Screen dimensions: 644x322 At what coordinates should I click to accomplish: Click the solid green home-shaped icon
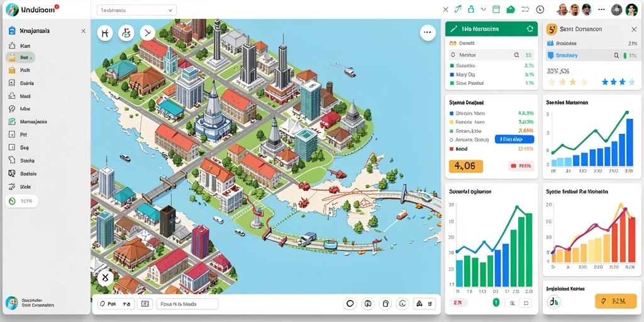pyautogui.click(x=511, y=9)
